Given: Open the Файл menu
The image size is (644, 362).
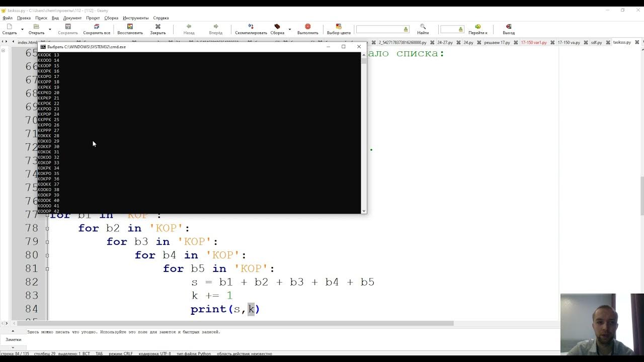Looking at the screenshot, I should pos(7,18).
